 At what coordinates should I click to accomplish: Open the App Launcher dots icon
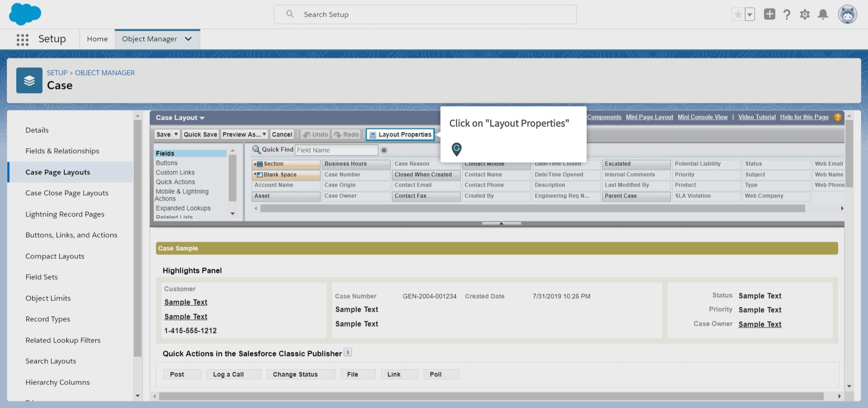[x=23, y=40]
